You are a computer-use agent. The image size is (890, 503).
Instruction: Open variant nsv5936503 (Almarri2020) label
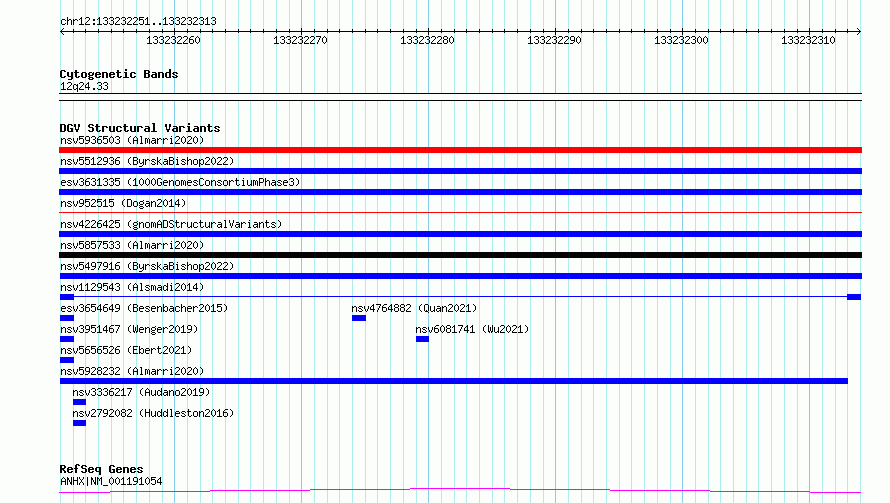pos(132,140)
